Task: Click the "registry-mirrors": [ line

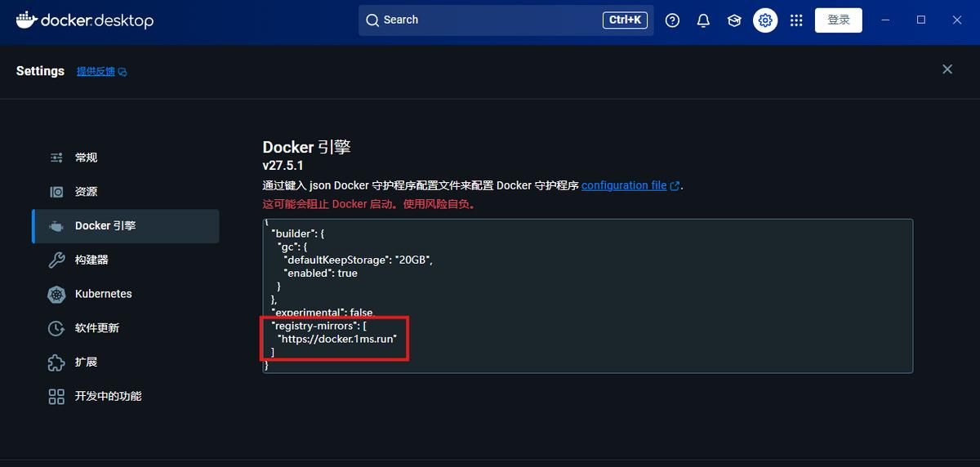Action: 318,325
